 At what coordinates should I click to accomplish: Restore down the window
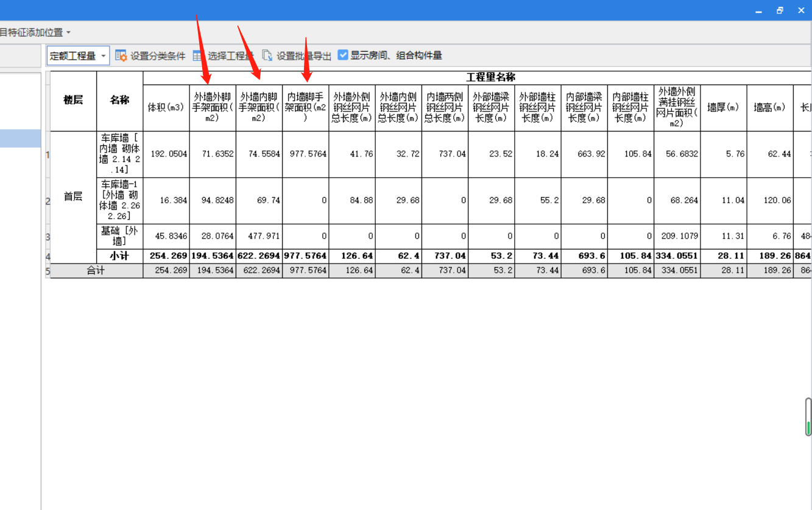click(780, 10)
